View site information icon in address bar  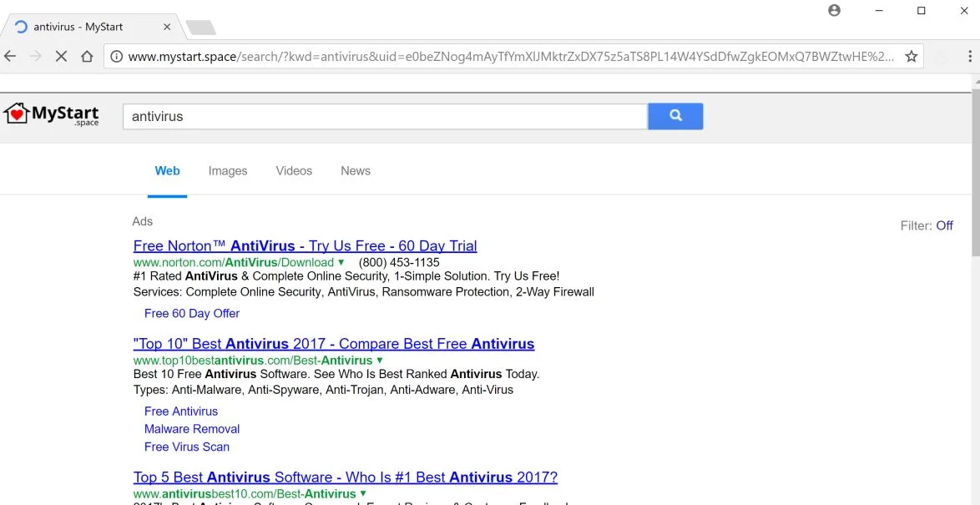(116, 56)
